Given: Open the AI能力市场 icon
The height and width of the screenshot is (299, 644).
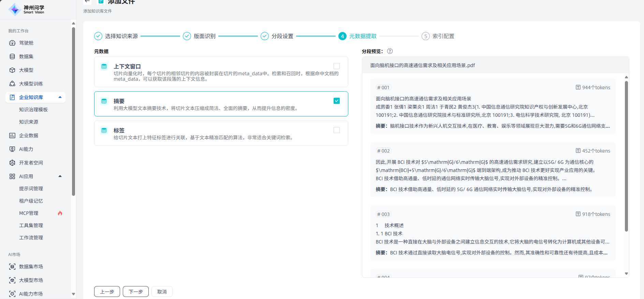Looking at the screenshot, I should 12,294.
